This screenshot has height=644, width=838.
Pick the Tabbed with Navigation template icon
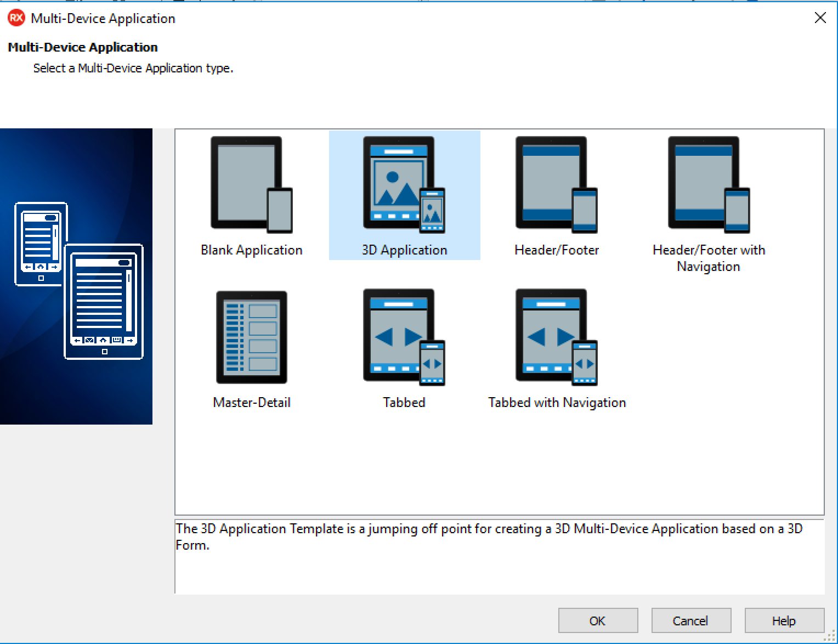(x=557, y=337)
